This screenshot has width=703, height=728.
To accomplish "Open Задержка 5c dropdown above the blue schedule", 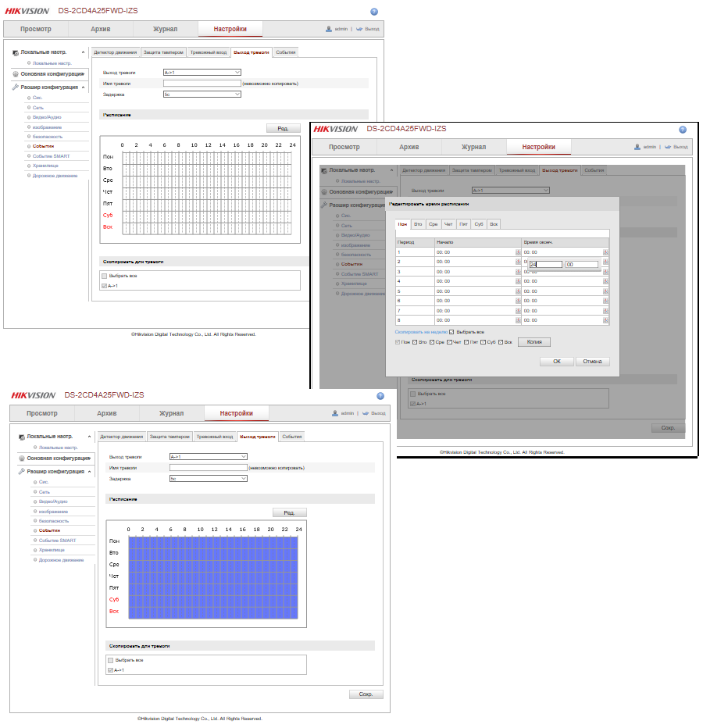I will click(x=208, y=478).
